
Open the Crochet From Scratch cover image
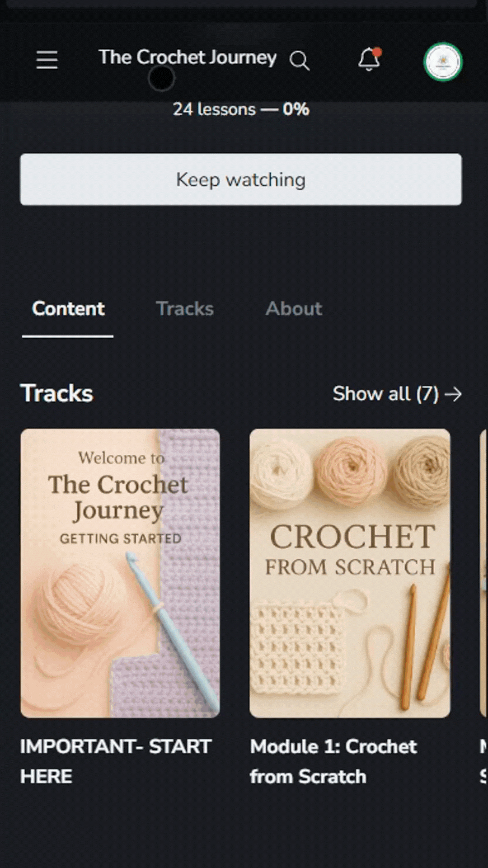tap(350, 573)
